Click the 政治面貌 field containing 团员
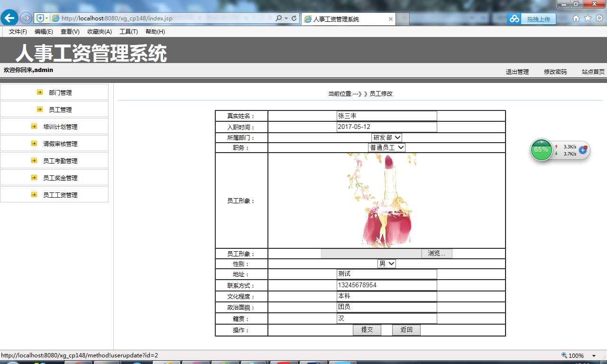607x364 pixels. tap(386, 307)
